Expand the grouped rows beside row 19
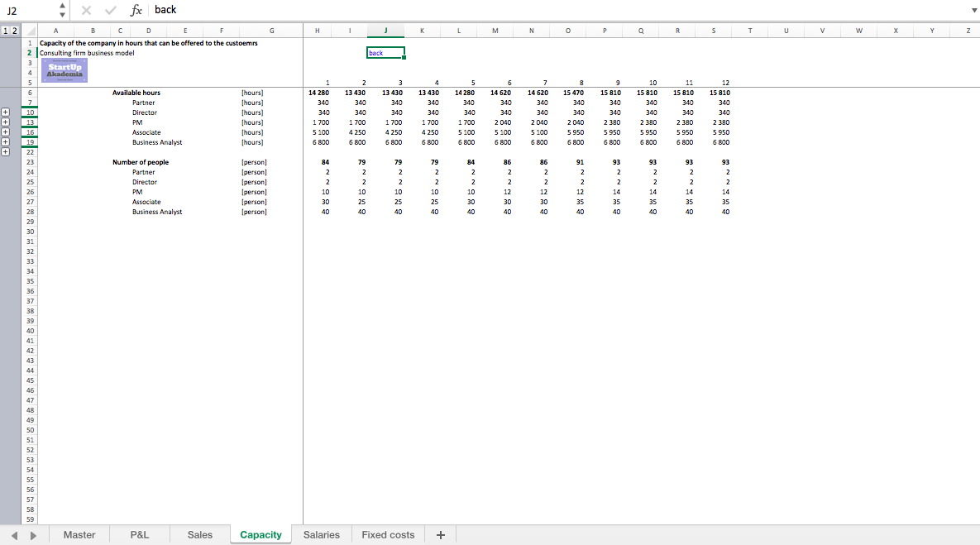Viewport: 980px width, 545px height. (x=6, y=141)
